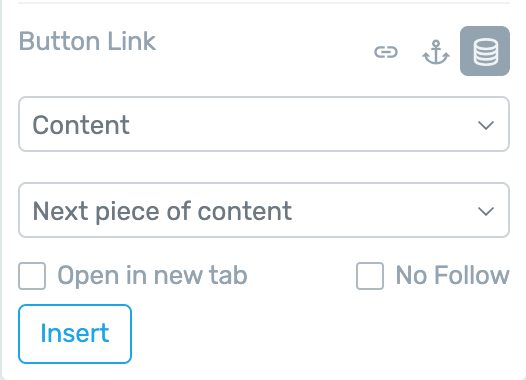The width and height of the screenshot is (526, 380).
Task: Open the Next piece of content dropdown
Action: click(x=264, y=210)
